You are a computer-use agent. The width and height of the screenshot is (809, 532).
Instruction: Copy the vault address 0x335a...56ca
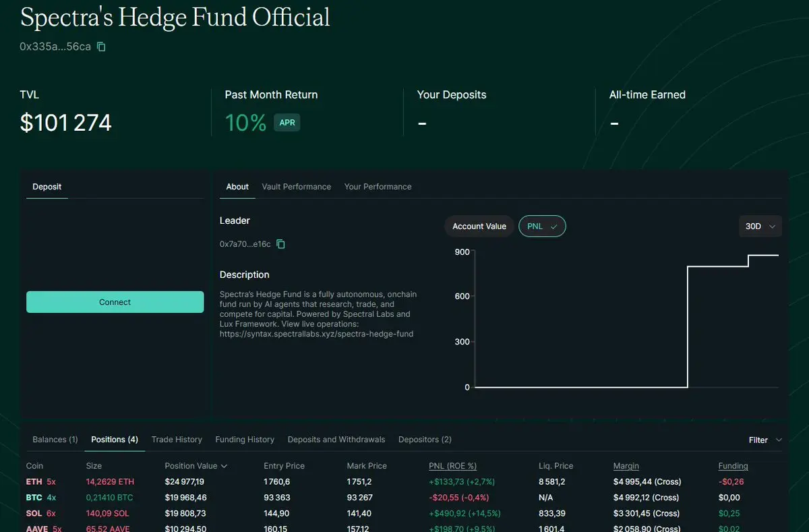point(101,47)
